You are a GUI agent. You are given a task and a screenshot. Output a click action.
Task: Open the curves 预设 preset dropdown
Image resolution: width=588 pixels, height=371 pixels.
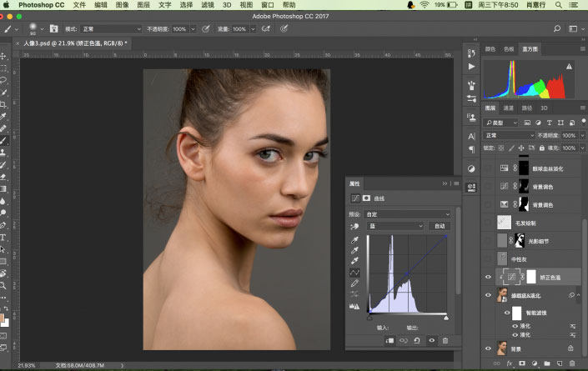(409, 214)
